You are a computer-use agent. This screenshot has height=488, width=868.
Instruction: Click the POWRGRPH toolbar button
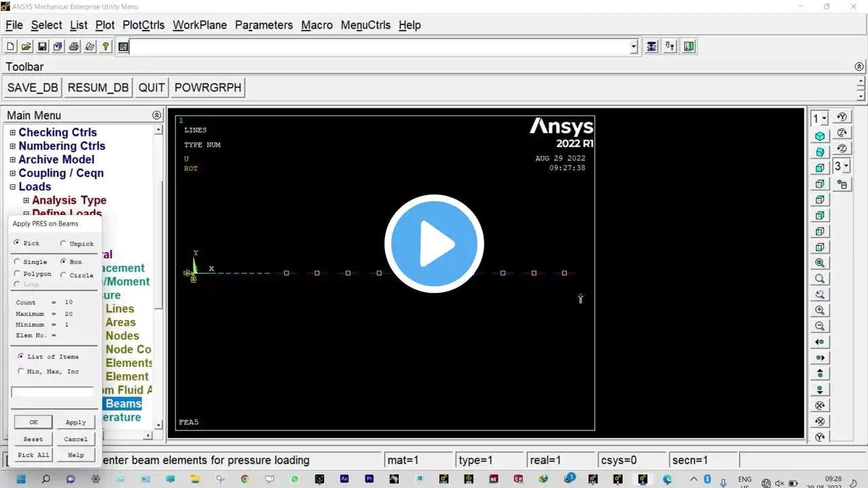(208, 88)
